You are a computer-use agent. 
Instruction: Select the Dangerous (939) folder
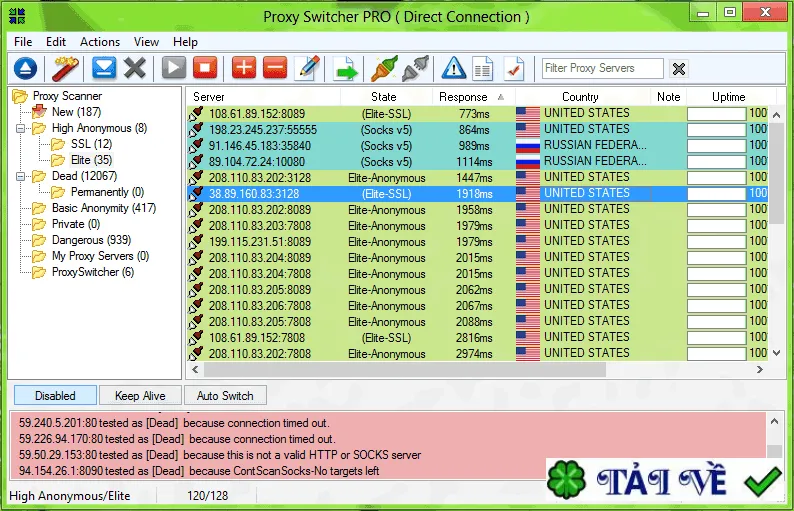click(91, 240)
